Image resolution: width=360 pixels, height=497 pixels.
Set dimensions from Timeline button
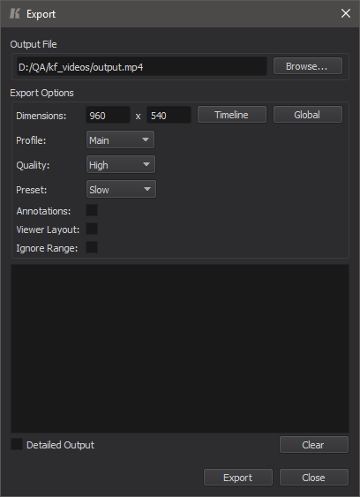232,115
